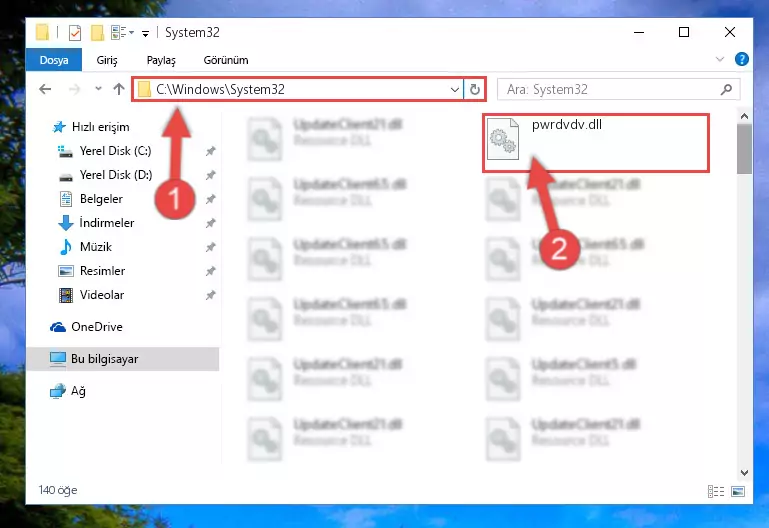This screenshot has width=769, height=528.
Task: Click the scroll down arrow of file list
Action: pos(744,473)
